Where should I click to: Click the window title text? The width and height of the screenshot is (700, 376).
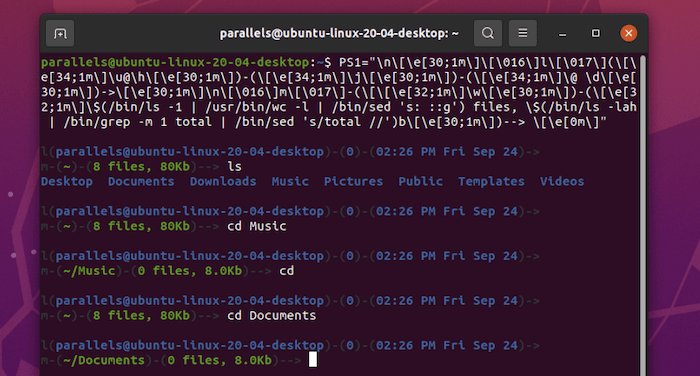tap(339, 33)
